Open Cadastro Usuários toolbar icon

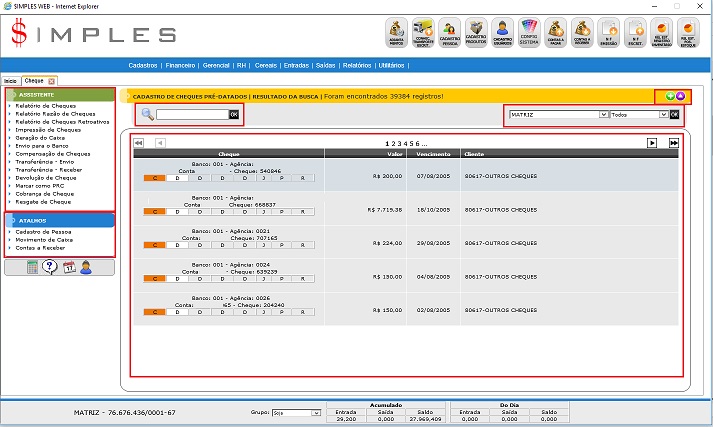(x=503, y=32)
